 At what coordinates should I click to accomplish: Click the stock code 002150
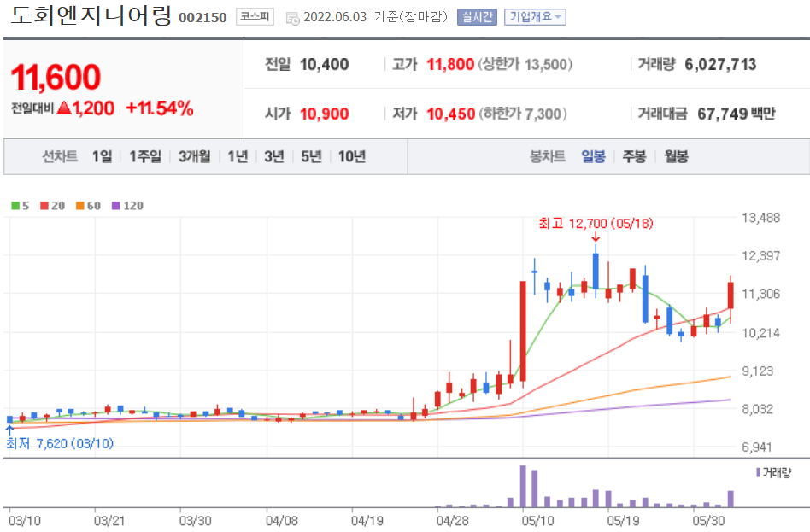(x=202, y=18)
